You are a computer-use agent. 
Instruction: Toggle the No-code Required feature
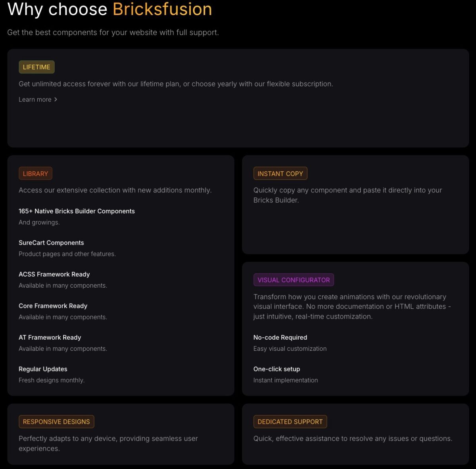pos(280,337)
